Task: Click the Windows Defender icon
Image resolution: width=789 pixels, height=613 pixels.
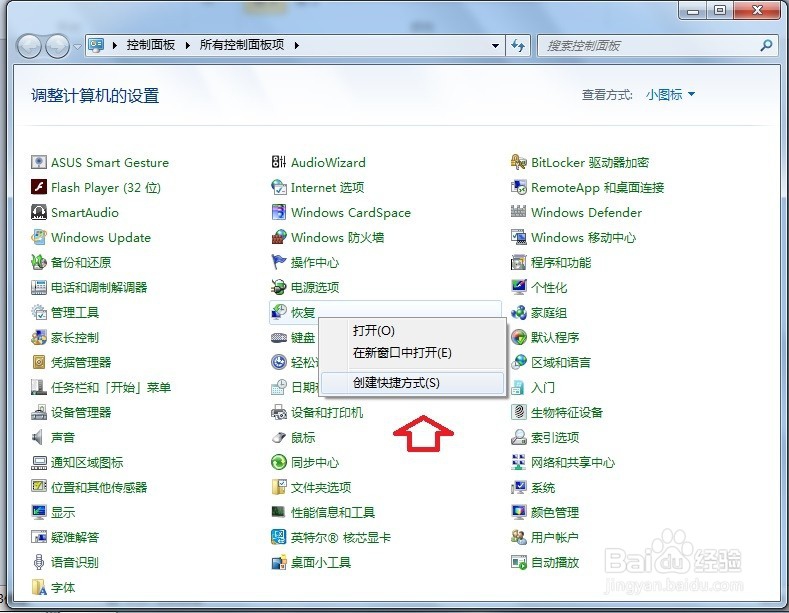Action: tap(519, 212)
